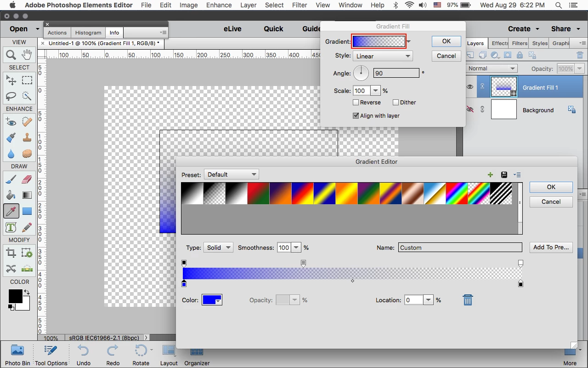Screen dimensions: 588x368
Task: Click save gradient preset disk icon
Action: pos(504,175)
